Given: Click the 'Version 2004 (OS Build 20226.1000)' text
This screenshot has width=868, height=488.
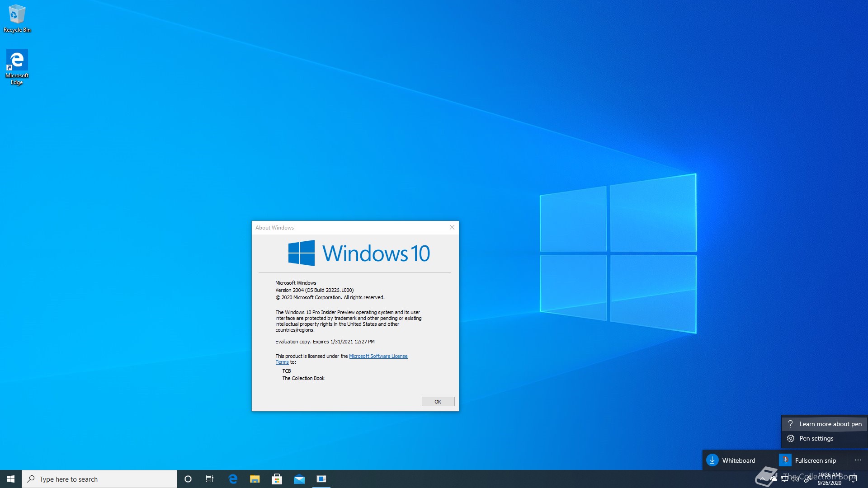Looking at the screenshot, I should click(x=315, y=290).
